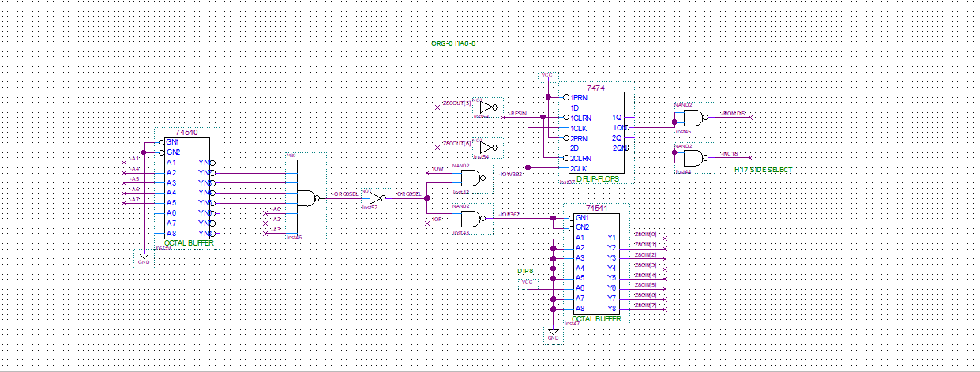Click the 1CLK pin on the 7474

pos(579,128)
